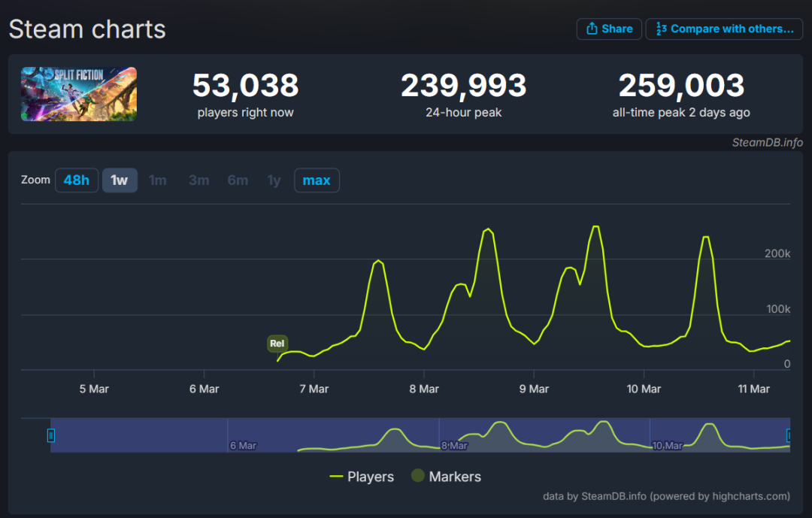The image size is (812, 518).
Task: Click the 259,003 all-time peak figure
Action: 681,86
